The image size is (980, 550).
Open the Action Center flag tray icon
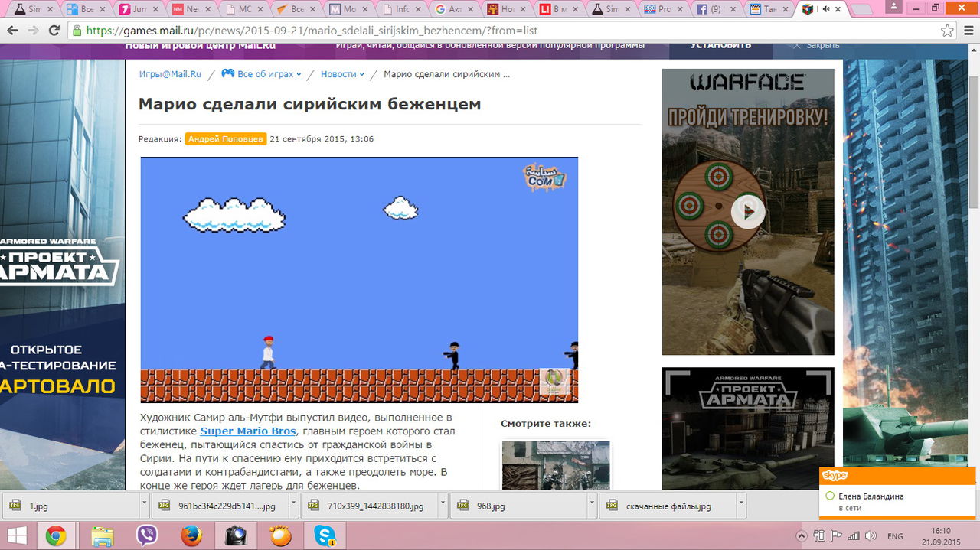click(x=837, y=536)
